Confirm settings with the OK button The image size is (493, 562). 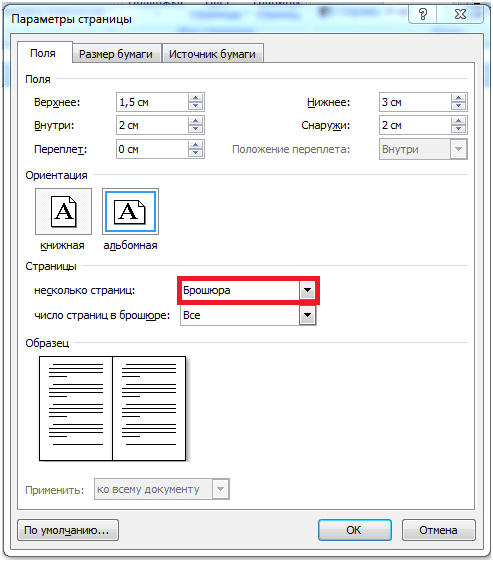(354, 530)
